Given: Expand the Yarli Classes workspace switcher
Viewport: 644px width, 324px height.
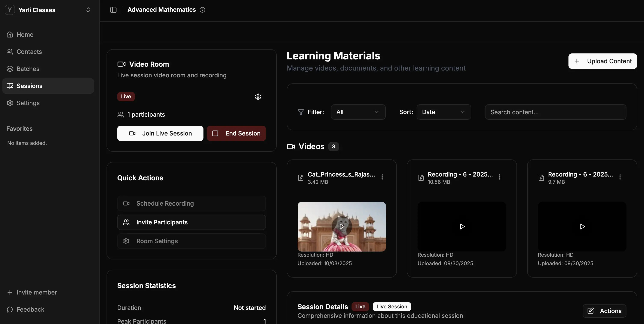Looking at the screenshot, I should pos(88,10).
